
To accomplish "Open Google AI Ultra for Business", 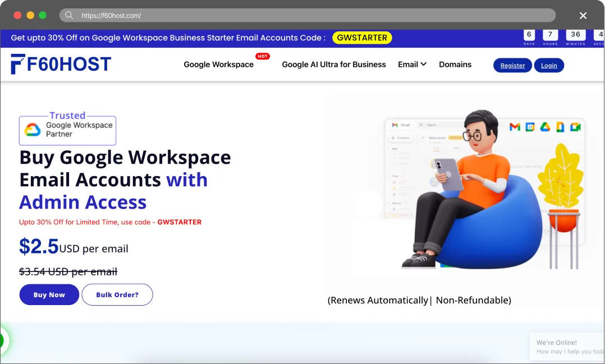I will point(334,64).
